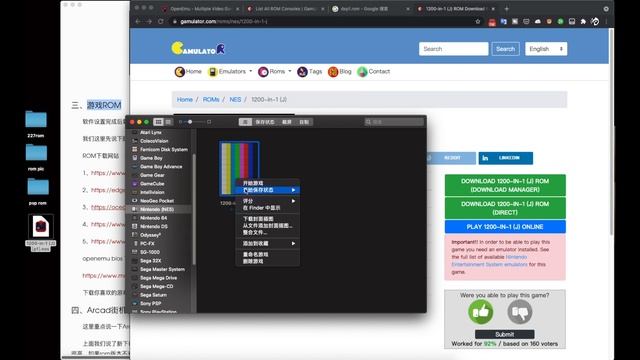Click the Nintendo DS console icon
This screenshot has height=360, width=640.
point(135,227)
